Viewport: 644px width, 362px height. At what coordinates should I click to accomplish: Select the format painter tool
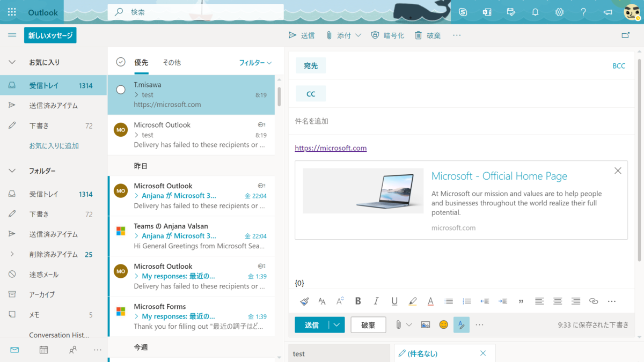[304, 301]
